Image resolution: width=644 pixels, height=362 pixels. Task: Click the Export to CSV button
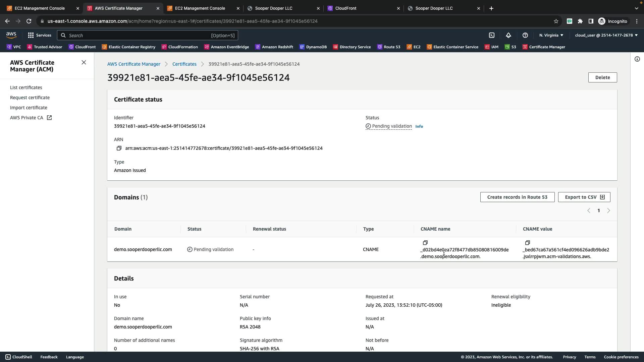click(584, 197)
